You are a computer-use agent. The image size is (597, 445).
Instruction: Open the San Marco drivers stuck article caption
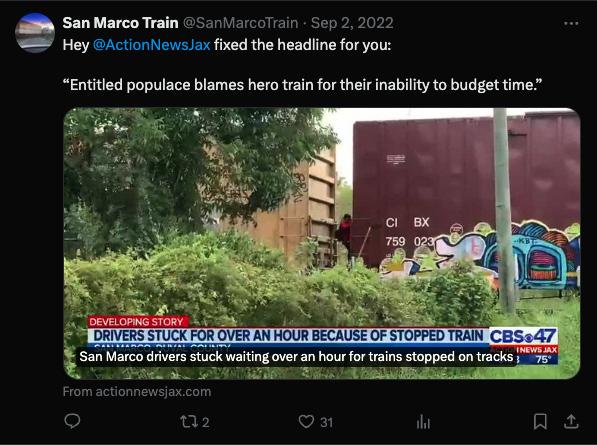[x=296, y=357]
